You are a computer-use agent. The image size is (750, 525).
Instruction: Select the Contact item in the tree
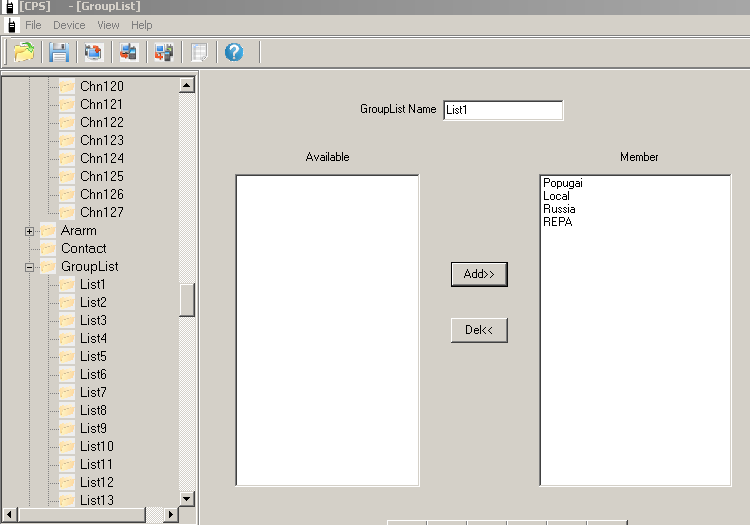pos(83,249)
